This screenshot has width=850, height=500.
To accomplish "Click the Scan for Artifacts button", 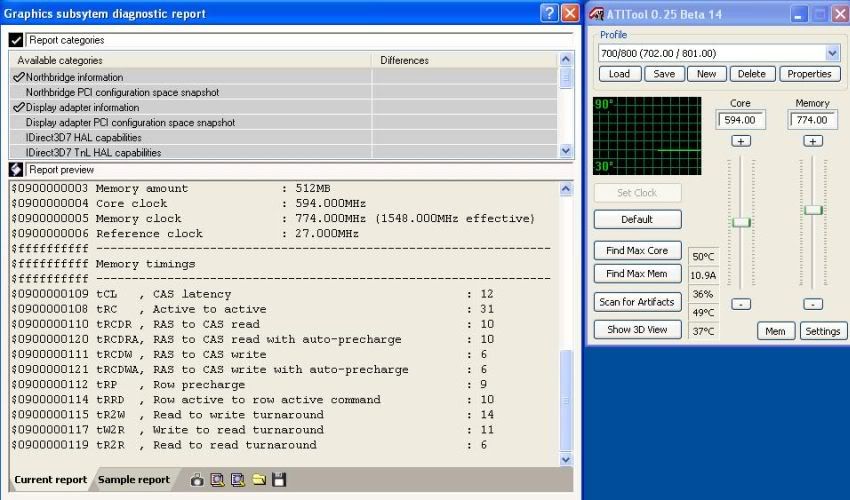I will click(x=637, y=301).
